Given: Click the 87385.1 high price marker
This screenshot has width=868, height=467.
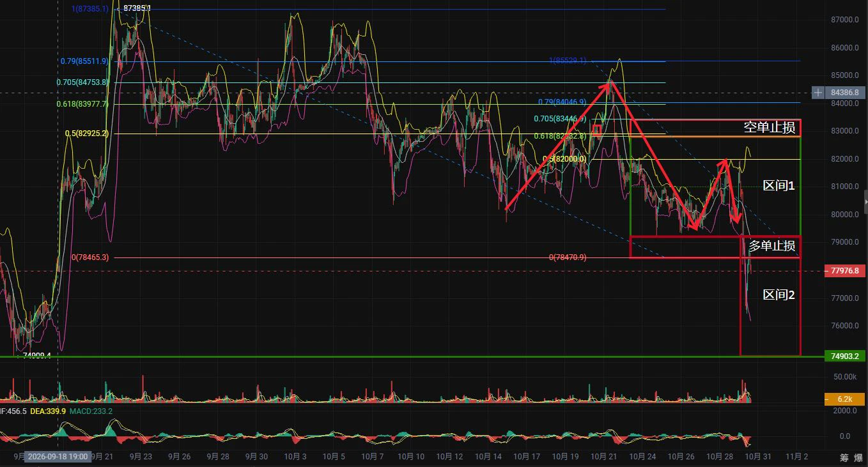Looking at the screenshot, I should [137, 8].
